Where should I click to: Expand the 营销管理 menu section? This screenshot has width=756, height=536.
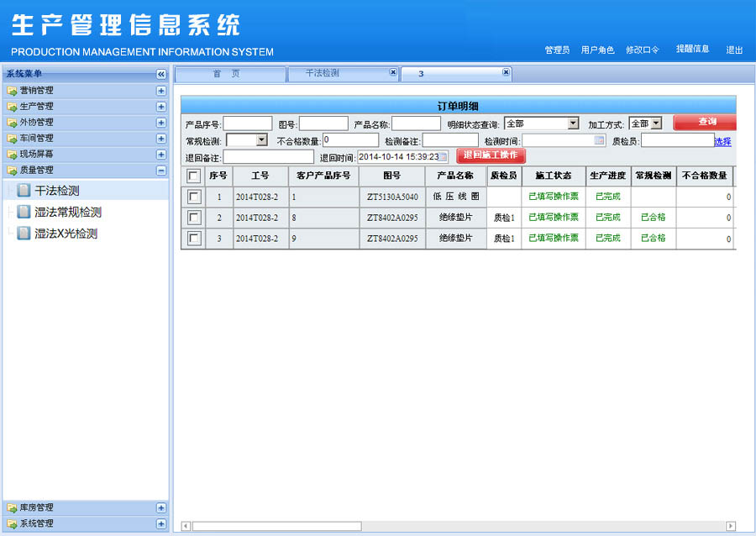click(161, 91)
